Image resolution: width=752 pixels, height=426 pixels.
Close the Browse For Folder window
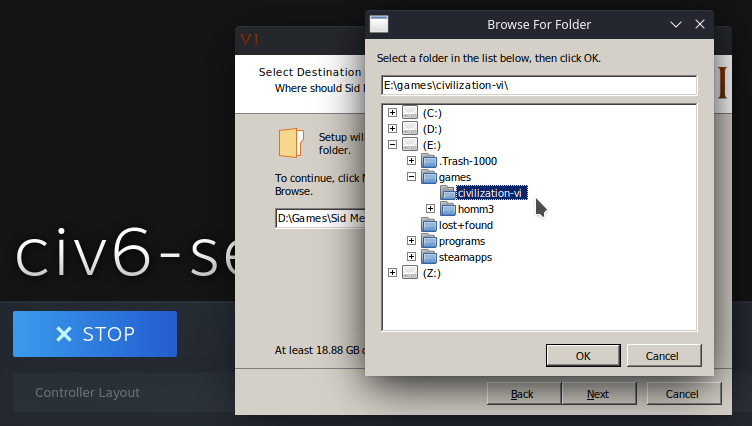[x=700, y=24]
